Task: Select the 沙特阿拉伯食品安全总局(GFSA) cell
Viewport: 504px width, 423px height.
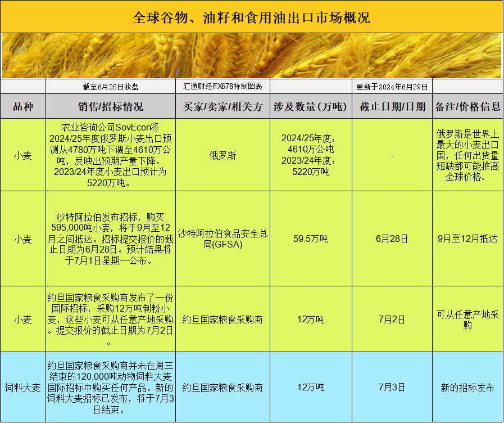Action: click(x=223, y=238)
